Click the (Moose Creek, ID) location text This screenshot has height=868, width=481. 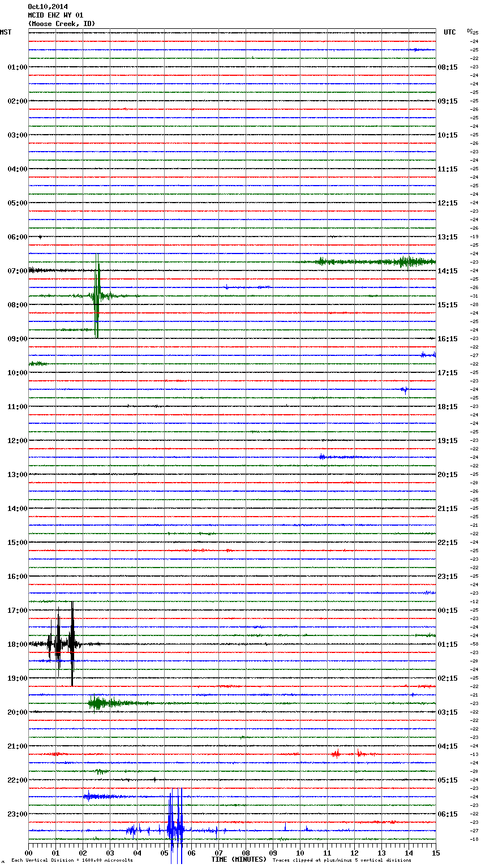coord(62,24)
